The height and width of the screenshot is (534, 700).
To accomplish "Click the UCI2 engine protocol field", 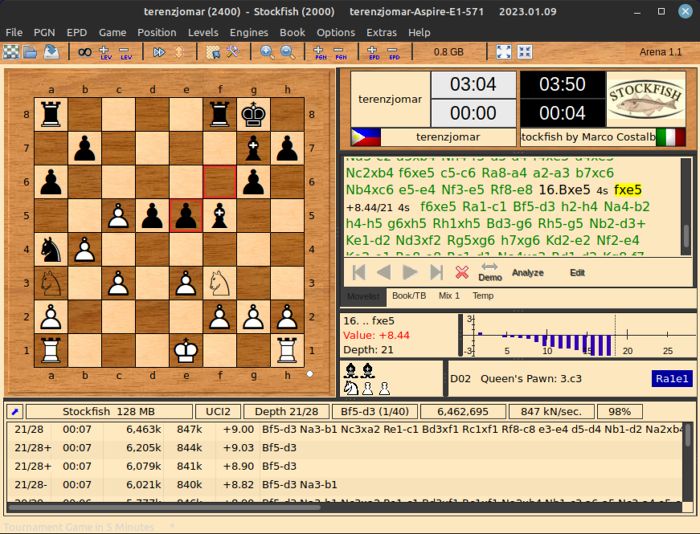I will click(218, 412).
